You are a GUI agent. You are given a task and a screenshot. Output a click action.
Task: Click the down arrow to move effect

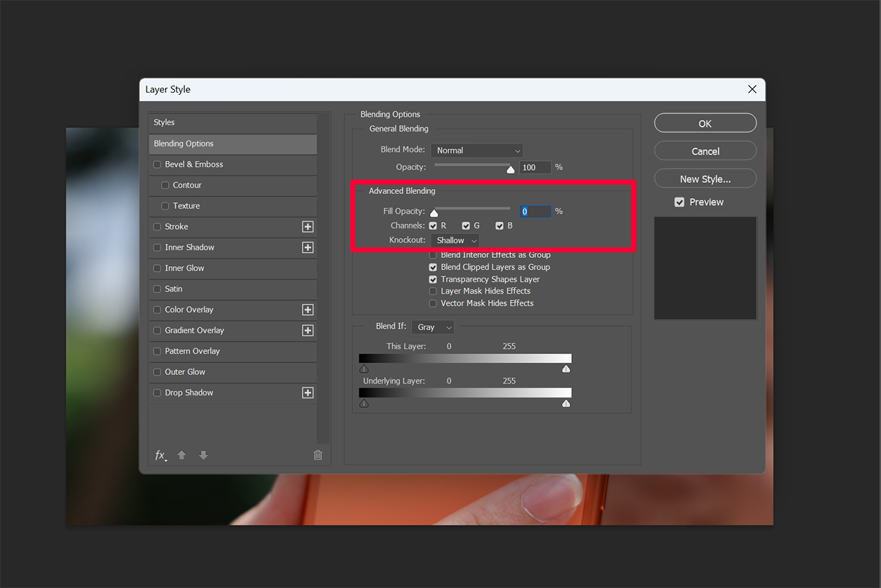[x=203, y=455]
